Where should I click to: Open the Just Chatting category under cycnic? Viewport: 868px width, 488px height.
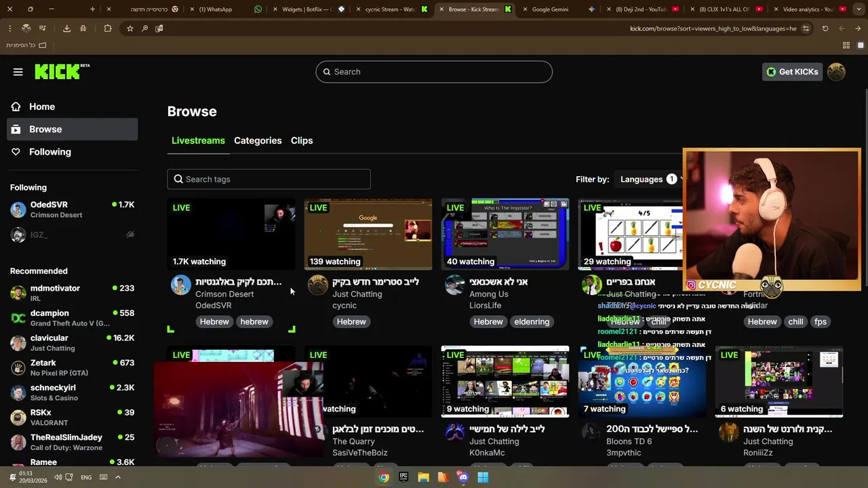pos(357,294)
